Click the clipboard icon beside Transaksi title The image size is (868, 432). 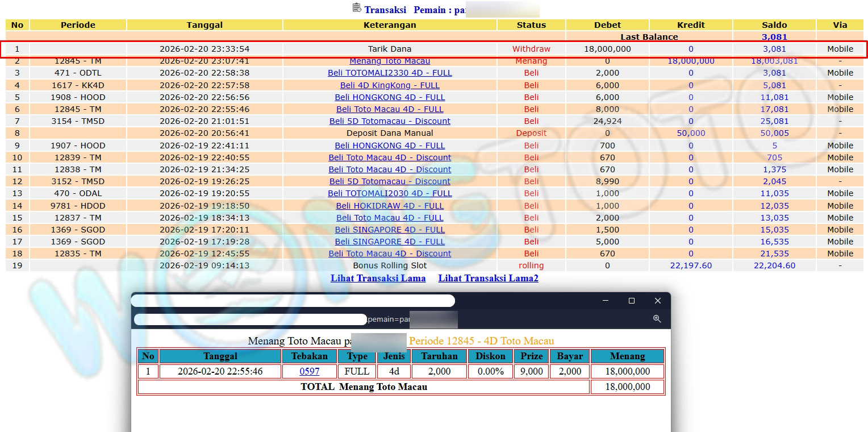357,8
